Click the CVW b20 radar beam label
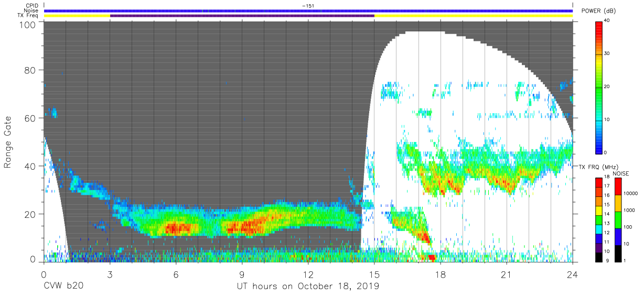The height and width of the screenshot is (297, 644). [x=63, y=287]
